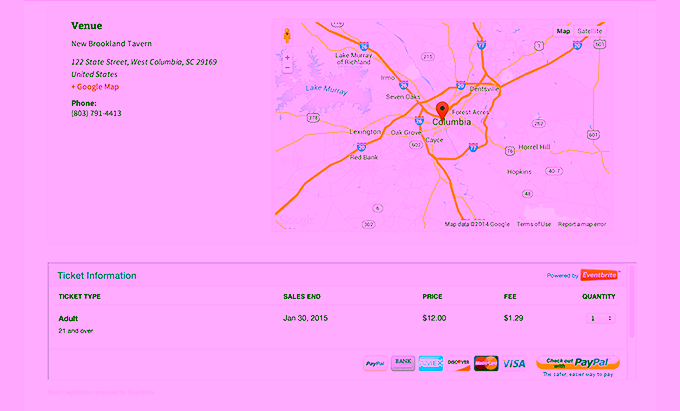Image resolution: width=680 pixels, height=411 pixels.
Task: Click the Jan 30, 2015 sales end date
Action: 305,318
